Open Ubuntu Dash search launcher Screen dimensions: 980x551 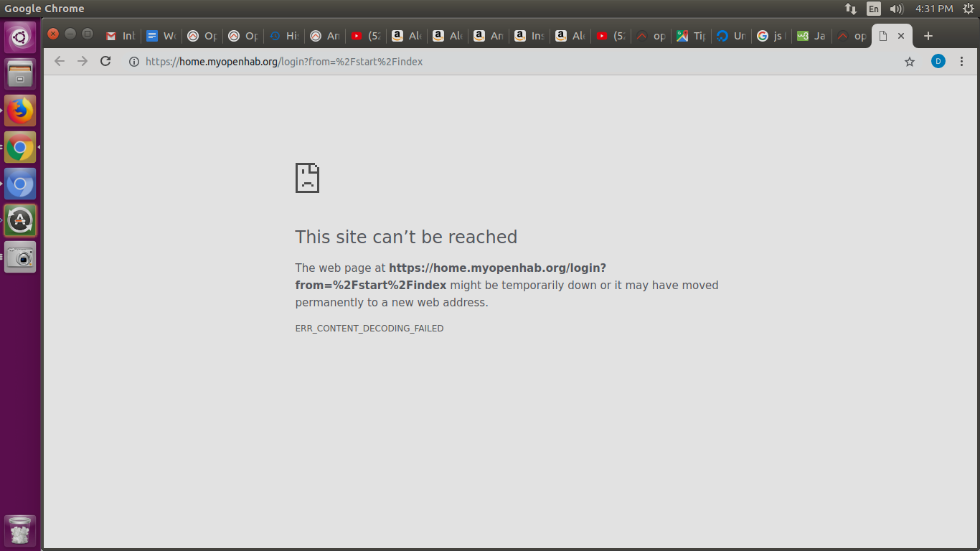point(20,37)
